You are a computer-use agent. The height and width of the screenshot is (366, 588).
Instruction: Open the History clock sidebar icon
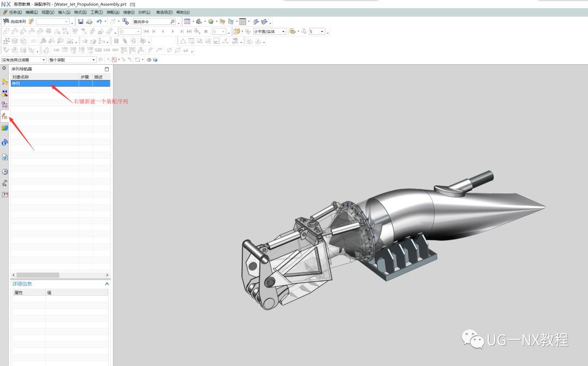point(4,172)
